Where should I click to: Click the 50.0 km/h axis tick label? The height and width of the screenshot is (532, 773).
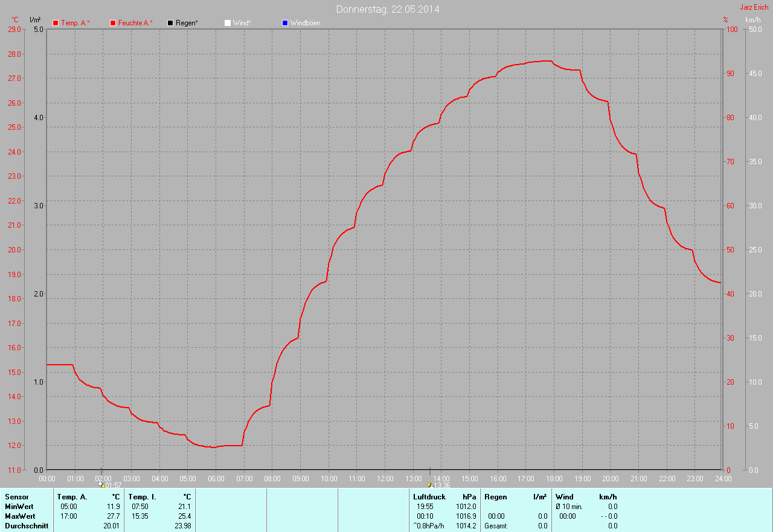(755, 29)
